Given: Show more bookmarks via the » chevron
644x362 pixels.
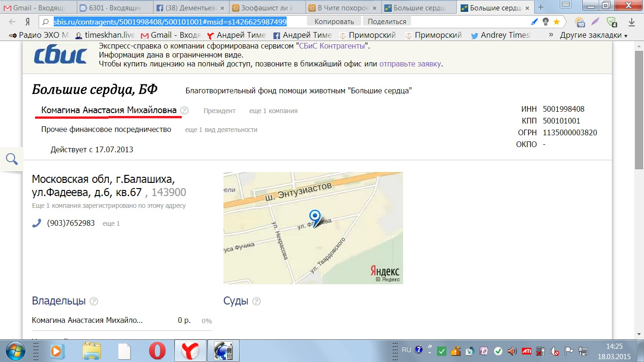Looking at the screenshot, I should pos(551,35).
